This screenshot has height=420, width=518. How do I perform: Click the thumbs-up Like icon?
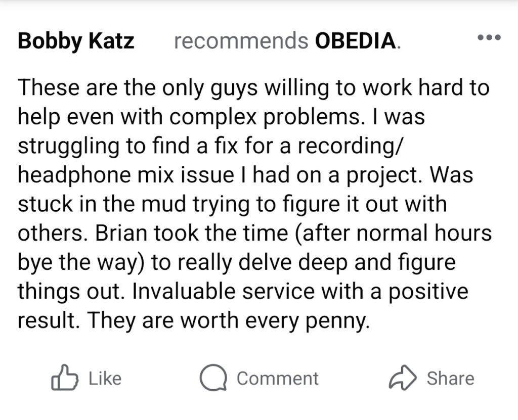pos(64,378)
